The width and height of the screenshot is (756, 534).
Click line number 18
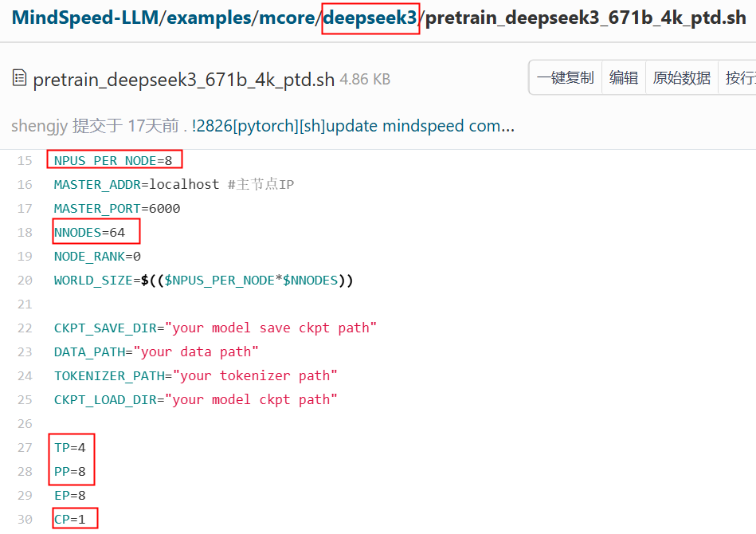(25, 233)
